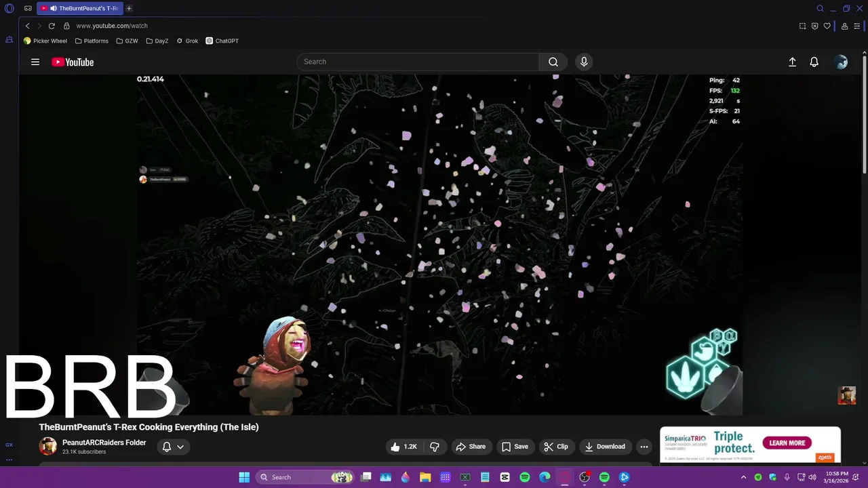
Task: Open the Opera menu logo
Action: click(x=9, y=9)
